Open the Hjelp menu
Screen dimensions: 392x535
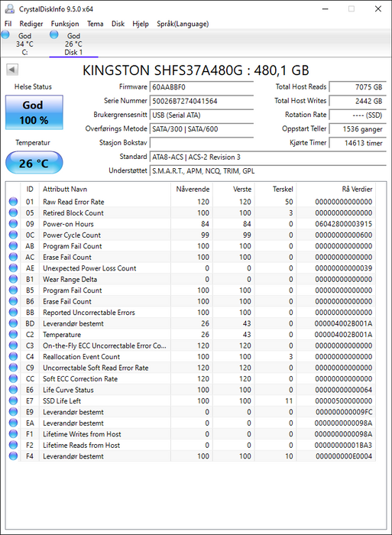(141, 24)
